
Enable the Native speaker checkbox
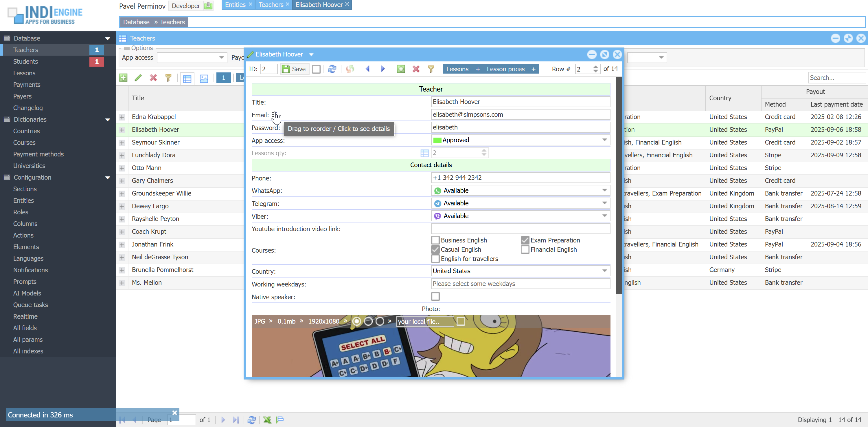435,296
